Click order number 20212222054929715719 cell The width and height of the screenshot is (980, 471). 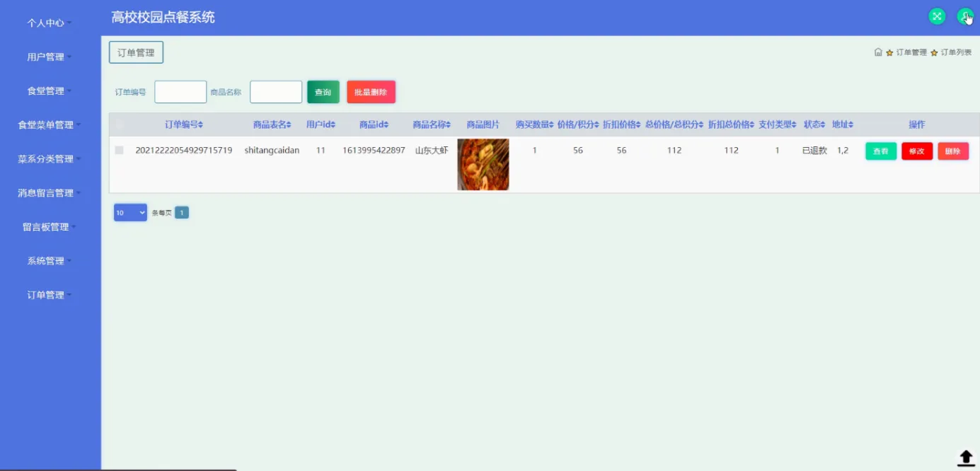[184, 150]
